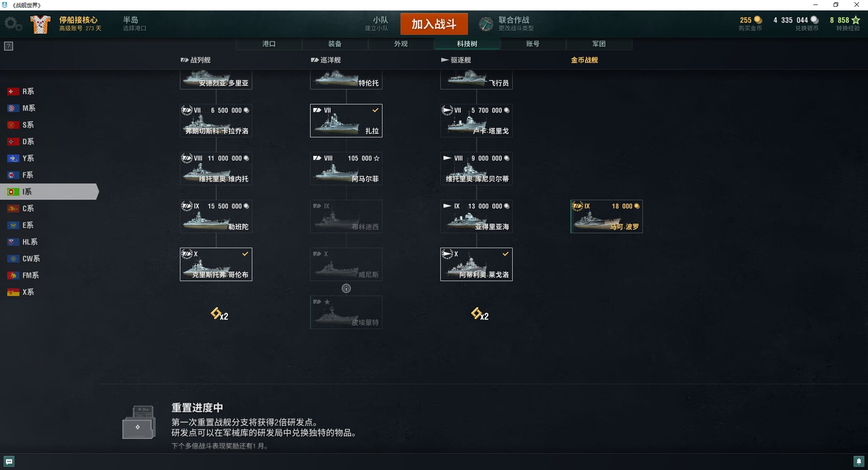Select the R系 nation in sidebar
The image size is (868, 470).
[x=49, y=91]
